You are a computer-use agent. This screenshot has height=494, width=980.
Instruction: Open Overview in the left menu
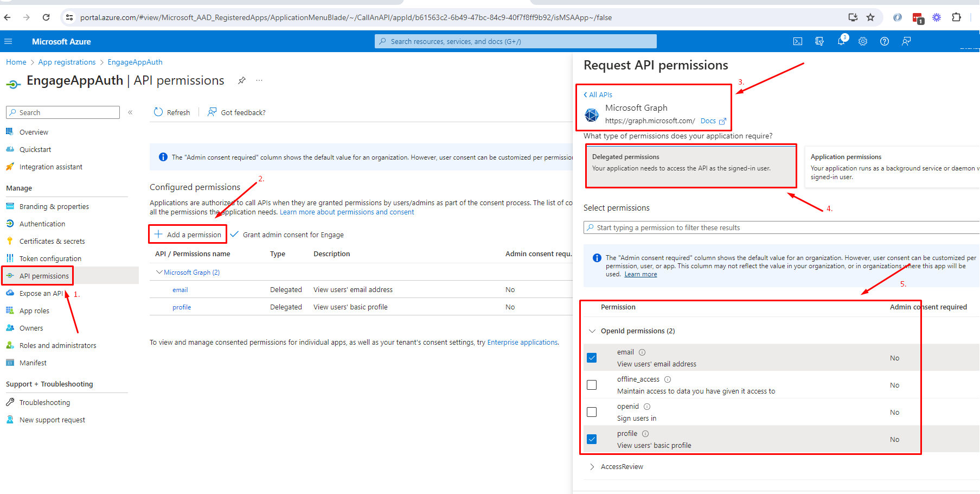[x=34, y=132]
